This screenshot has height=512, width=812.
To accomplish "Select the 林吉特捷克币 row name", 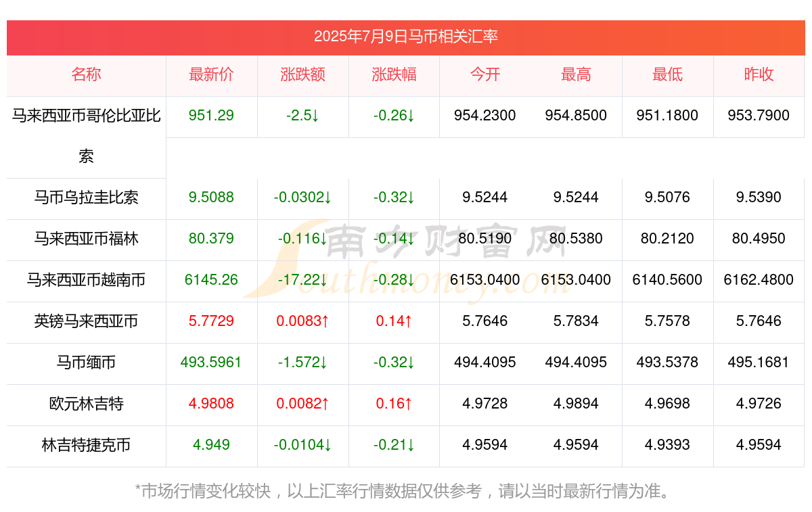I will click(86, 445).
